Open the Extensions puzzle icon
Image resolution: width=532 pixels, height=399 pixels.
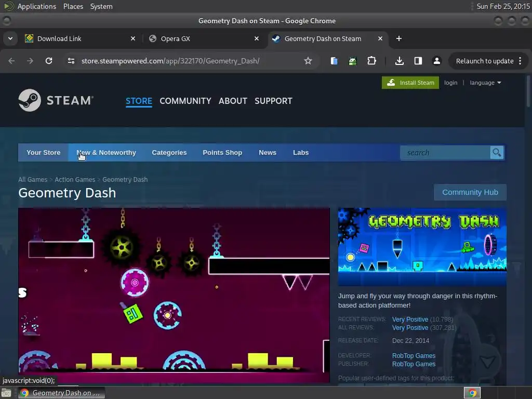372,61
